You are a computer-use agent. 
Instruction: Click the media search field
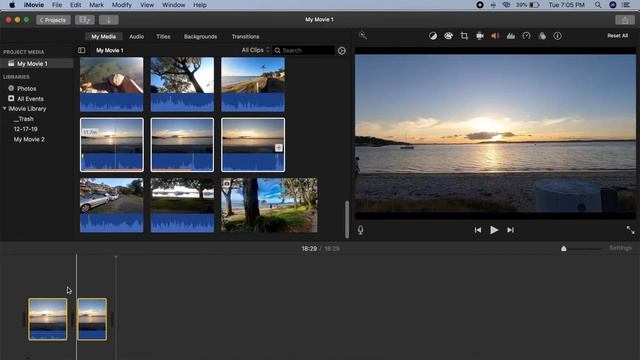point(304,50)
